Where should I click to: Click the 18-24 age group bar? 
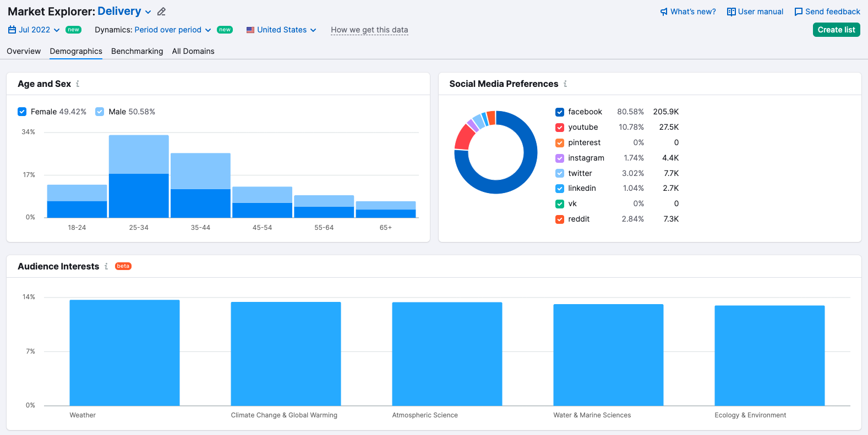click(x=77, y=201)
